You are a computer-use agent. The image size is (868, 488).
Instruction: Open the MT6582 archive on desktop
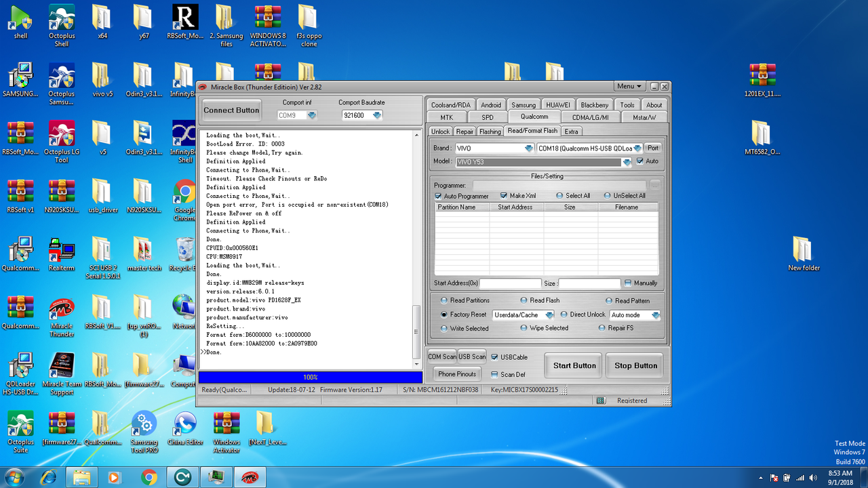click(x=762, y=138)
